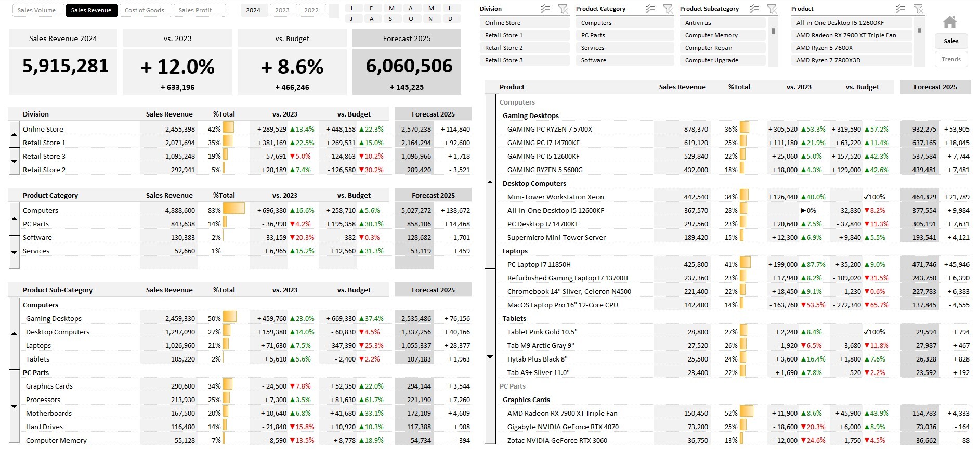
Task: Switch to Cost of Goods tab
Action: pos(145,10)
